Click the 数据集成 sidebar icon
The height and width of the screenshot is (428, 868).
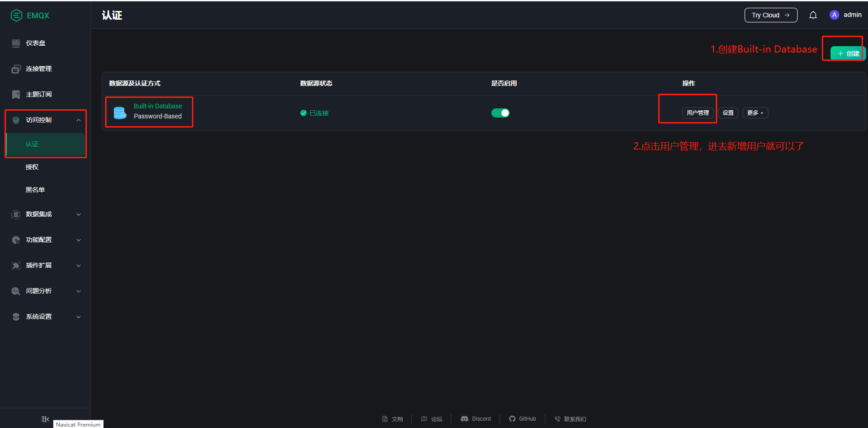point(16,214)
